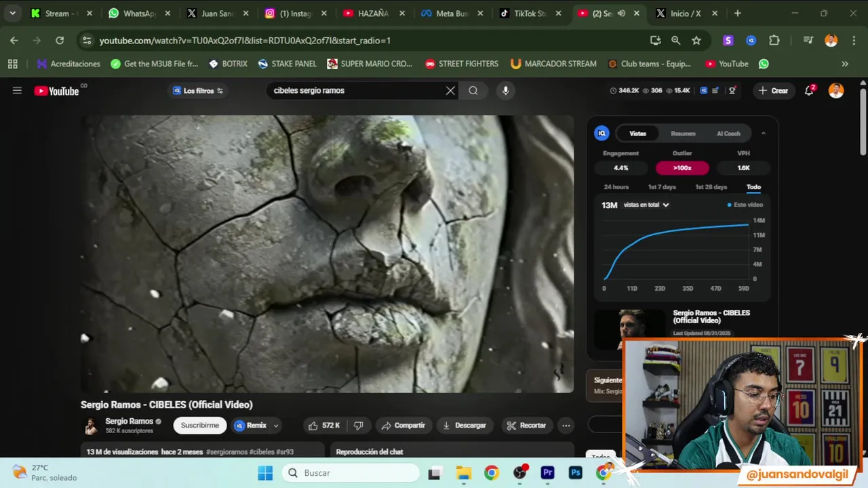Image resolution: width=868 pixels, height=488 pixels.
Task: Click the Chrome address bar URL
Action: coord(245,41)
